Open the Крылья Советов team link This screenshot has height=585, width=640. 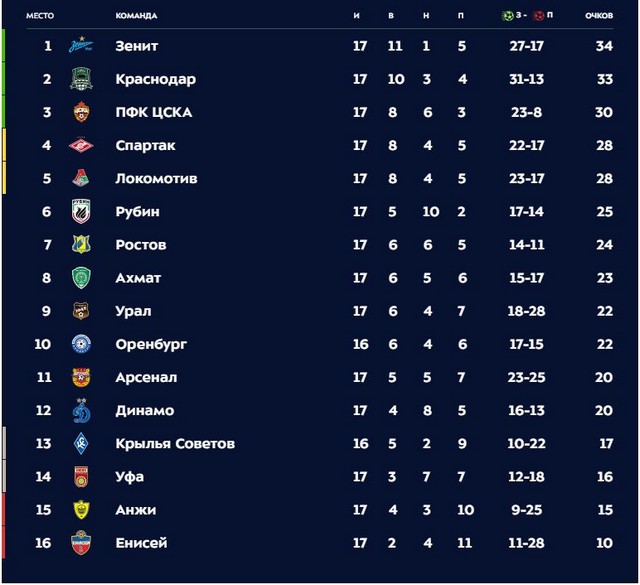coord(175,443)
